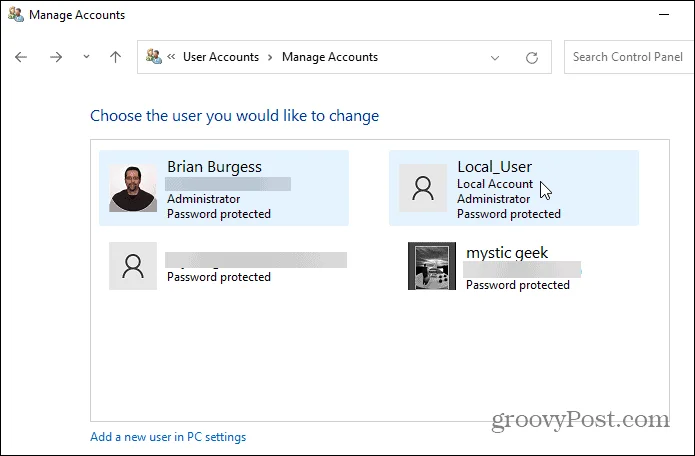Navigate to User Accounts breadcrumb
This screenshot has height=456, width=695.
[221, 57]
